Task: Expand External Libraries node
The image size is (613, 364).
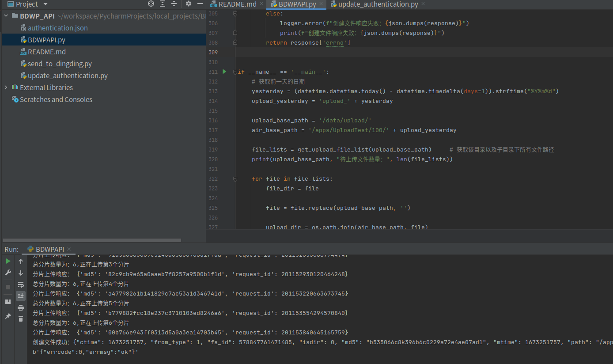Action: [6, 87]
